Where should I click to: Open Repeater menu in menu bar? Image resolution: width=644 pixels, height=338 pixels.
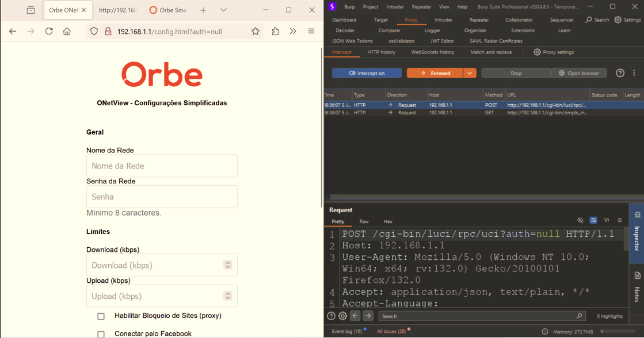click(421, 6)
